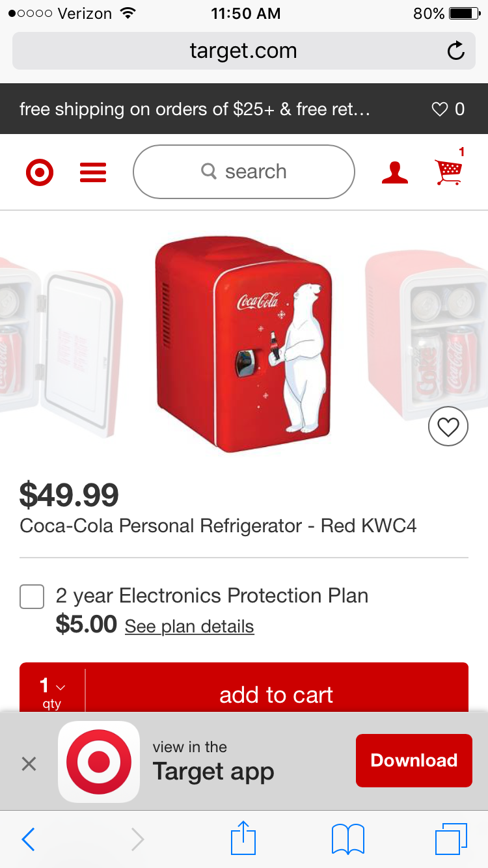Add product to favorites with heart button
Viewport: 488px width, 868px height.
[x=448, y=427]
